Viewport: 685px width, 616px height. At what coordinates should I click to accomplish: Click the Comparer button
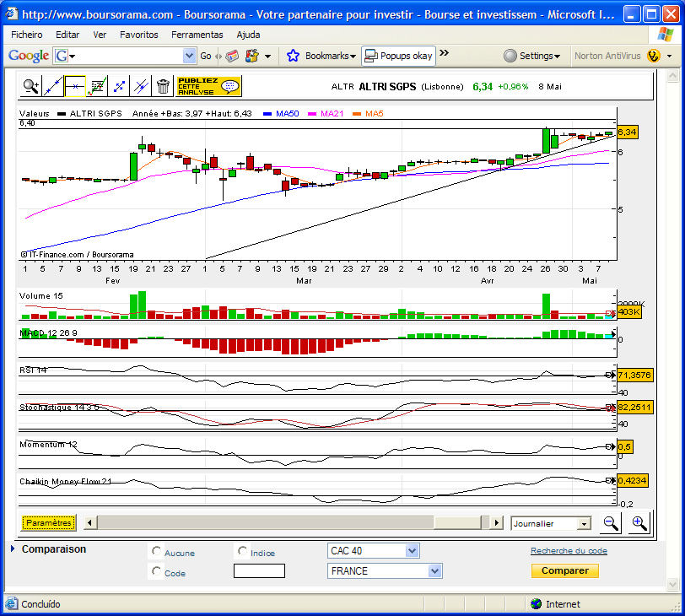click(565, 570)
